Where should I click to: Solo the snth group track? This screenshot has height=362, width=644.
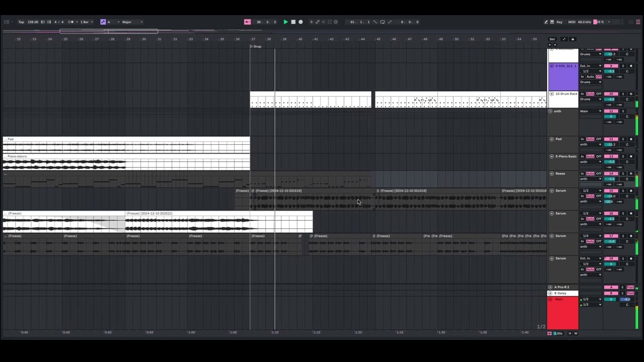point(623,111)
